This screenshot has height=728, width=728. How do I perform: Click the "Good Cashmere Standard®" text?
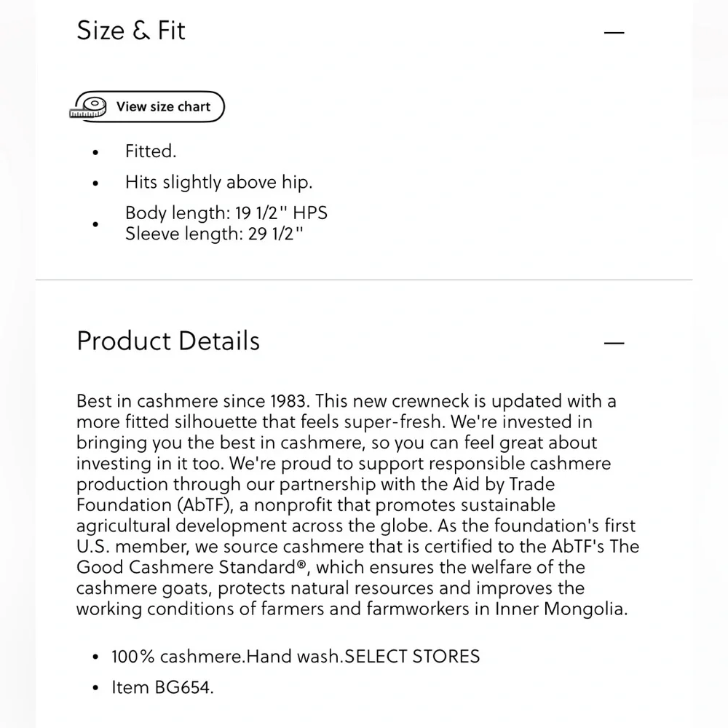tap(191, 567)
